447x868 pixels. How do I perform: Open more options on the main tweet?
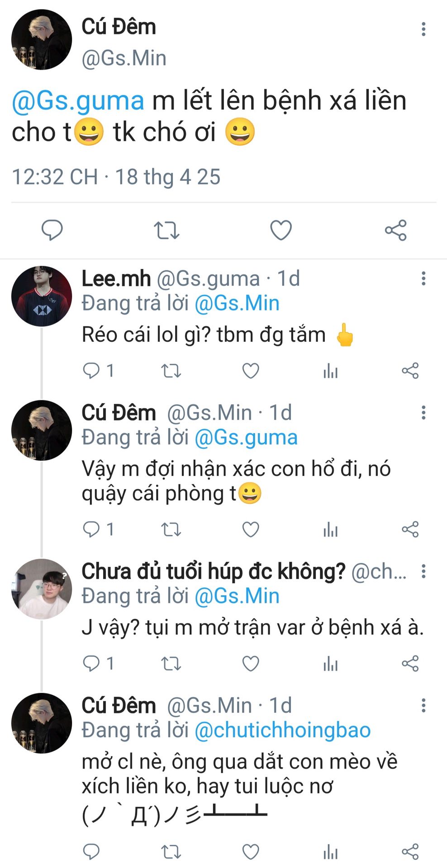423,29
